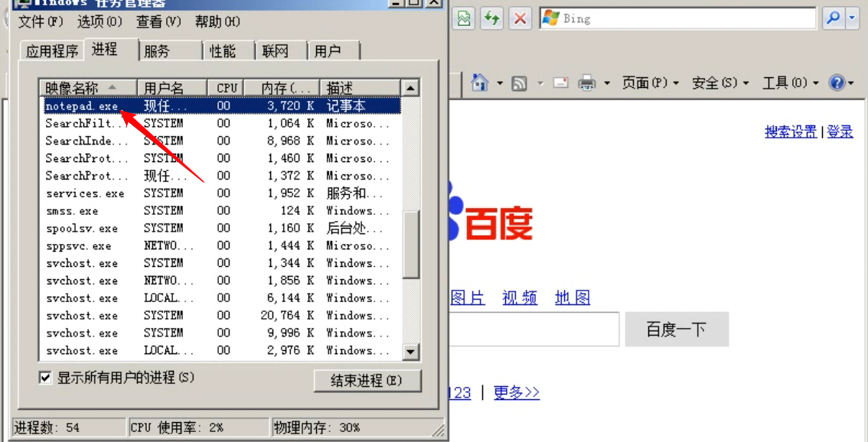The height and width of the screenshot is (442, 868).
Task: Sort processes by 内存 column header
Action: [282, 87]
